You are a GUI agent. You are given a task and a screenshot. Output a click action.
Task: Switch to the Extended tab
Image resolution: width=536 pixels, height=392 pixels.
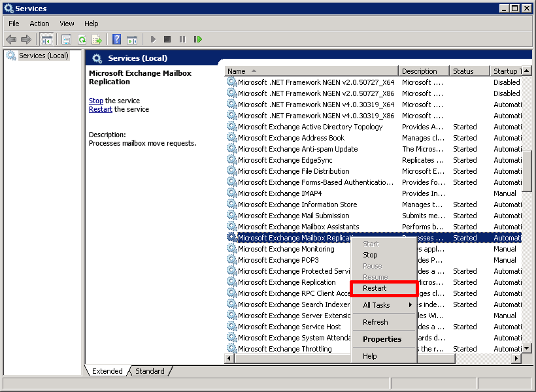tap(107, 371)
